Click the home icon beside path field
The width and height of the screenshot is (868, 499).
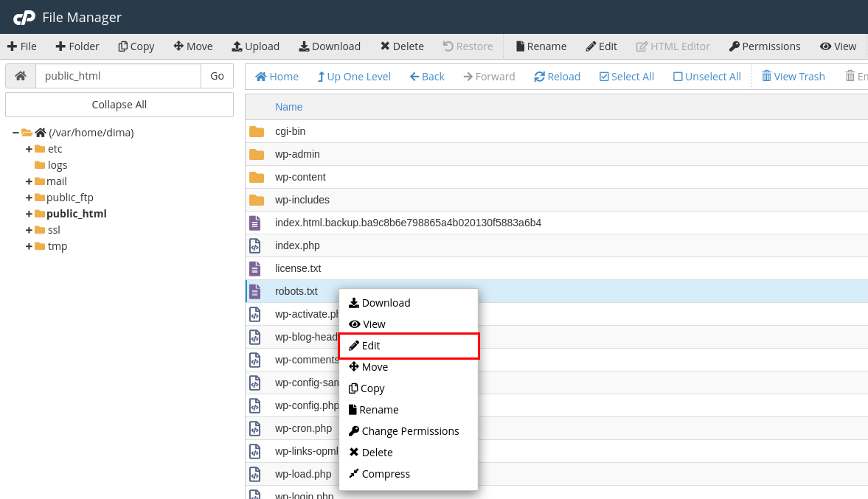pos(21,76)
